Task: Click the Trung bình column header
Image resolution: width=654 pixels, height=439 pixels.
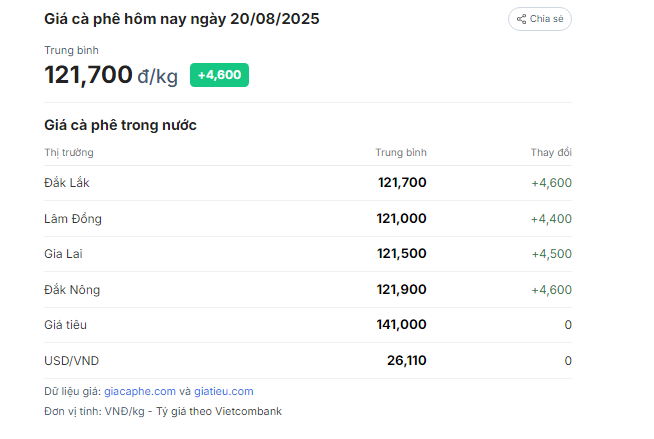Action: tap(401, 153)
